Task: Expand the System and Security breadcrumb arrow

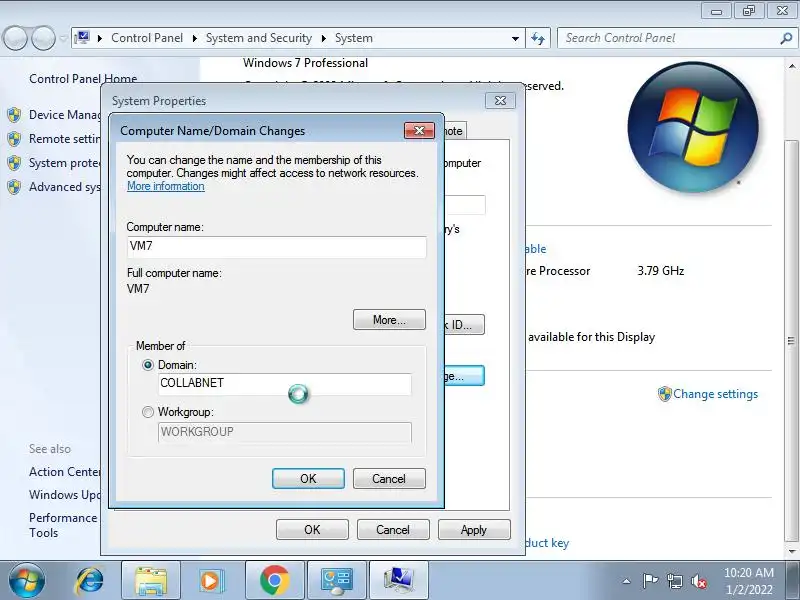Action: 323,38
